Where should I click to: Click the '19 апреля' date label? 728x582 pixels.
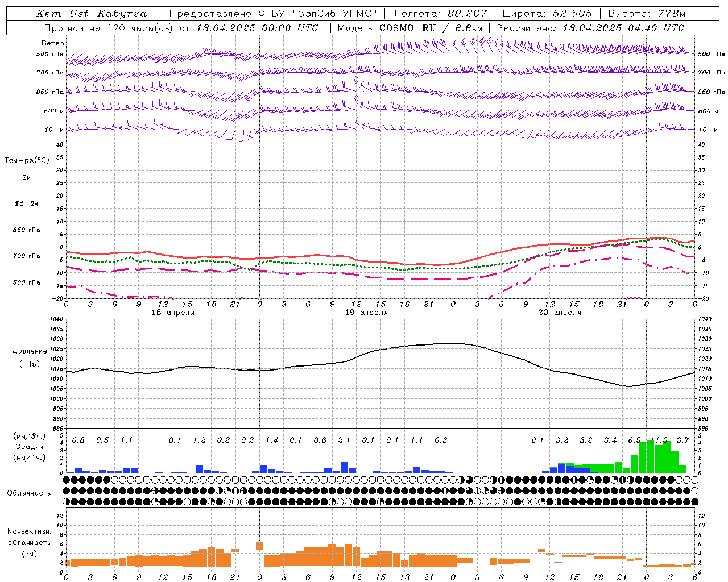pyautogui.click(x=366, y=313)
